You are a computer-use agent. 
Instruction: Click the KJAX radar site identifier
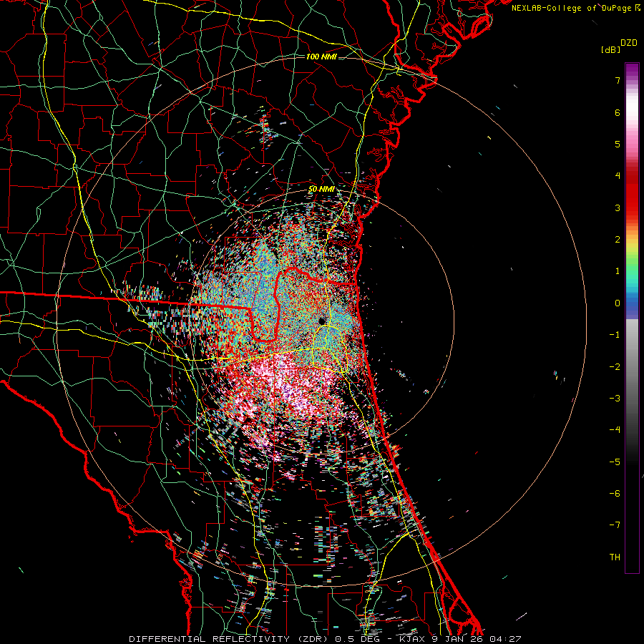413,639
